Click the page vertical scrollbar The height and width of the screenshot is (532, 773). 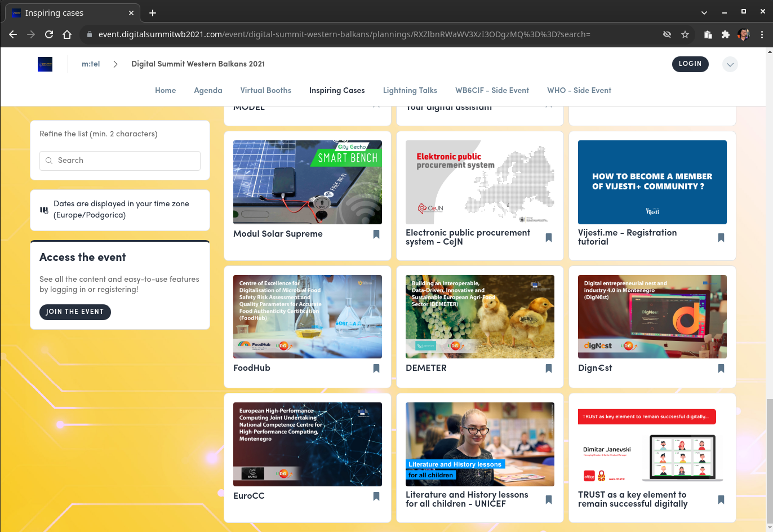[x=769, y=460]
